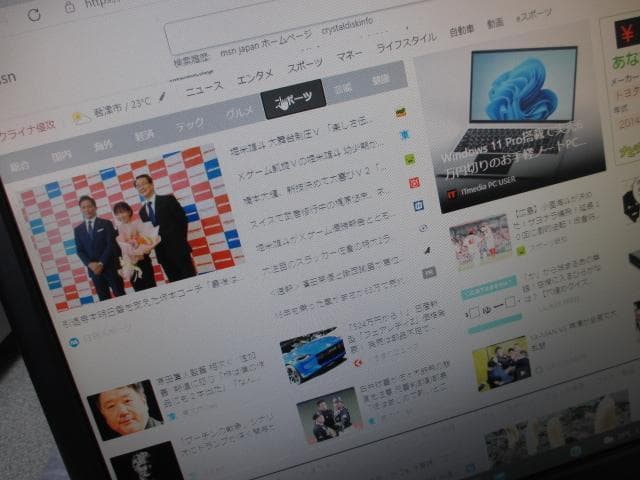640x480 pixels.
Task: Switch to the 国内 news tab
Action: pyautogui.click(x=62, y=155)
